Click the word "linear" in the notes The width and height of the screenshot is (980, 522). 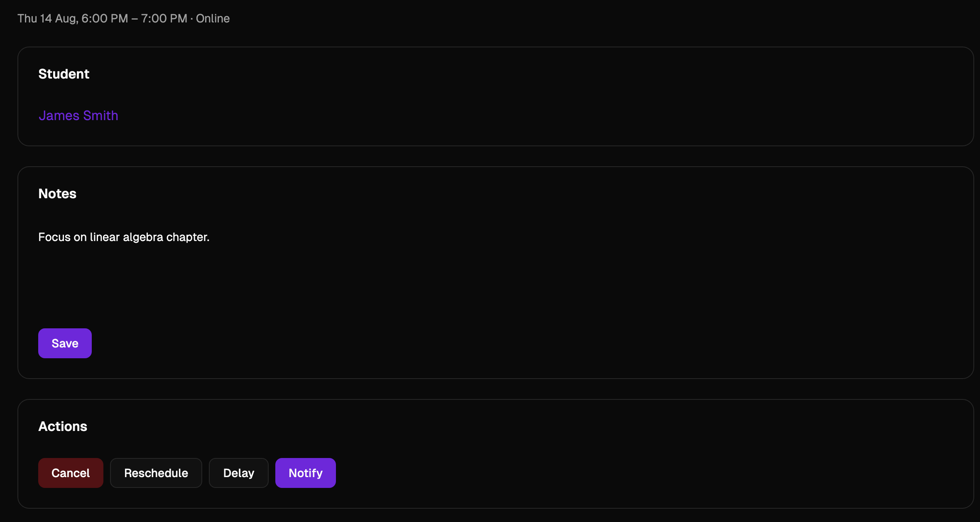coord(105,237)
